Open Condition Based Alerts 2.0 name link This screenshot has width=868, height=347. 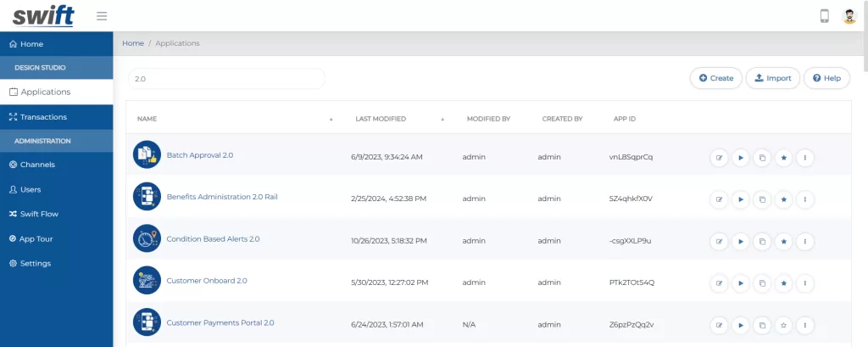213,239
